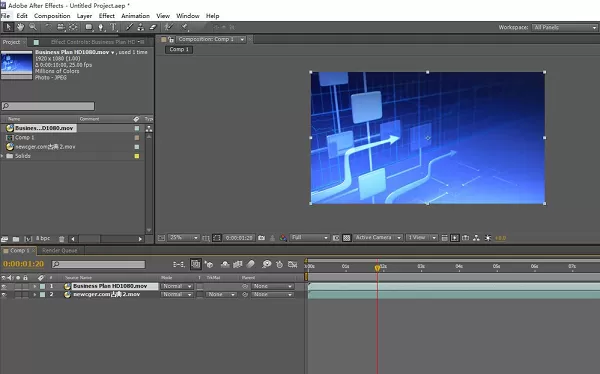Viewport: 600px width, 374px height.
Task: Open the 1 View layout dropdown
Action: tap(422, 238)
